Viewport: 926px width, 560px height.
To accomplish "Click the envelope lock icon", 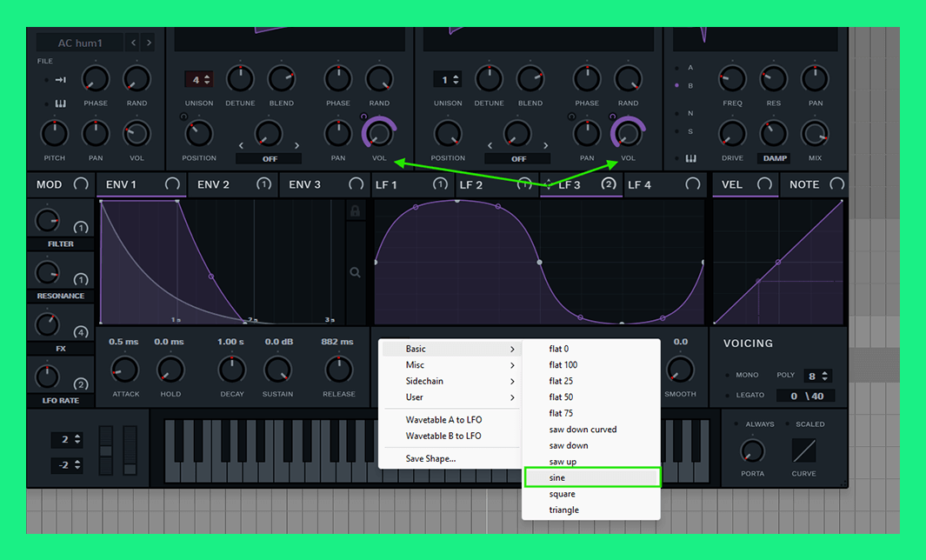I will [x=355, y=211].
